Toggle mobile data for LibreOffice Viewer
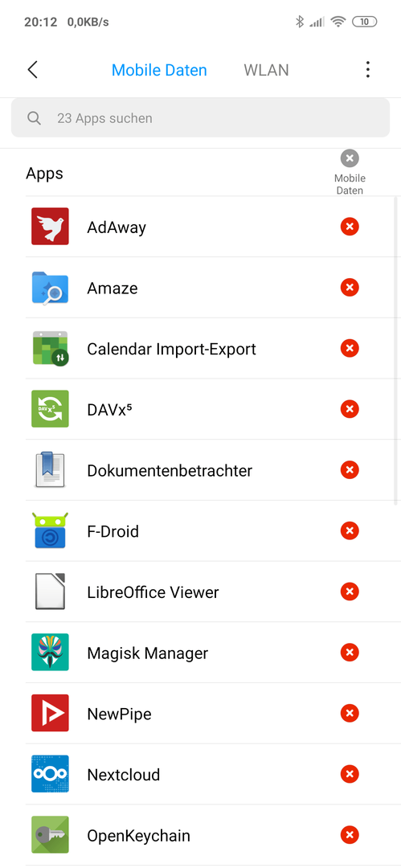The image size is (401, 868). tap(350, 592)
